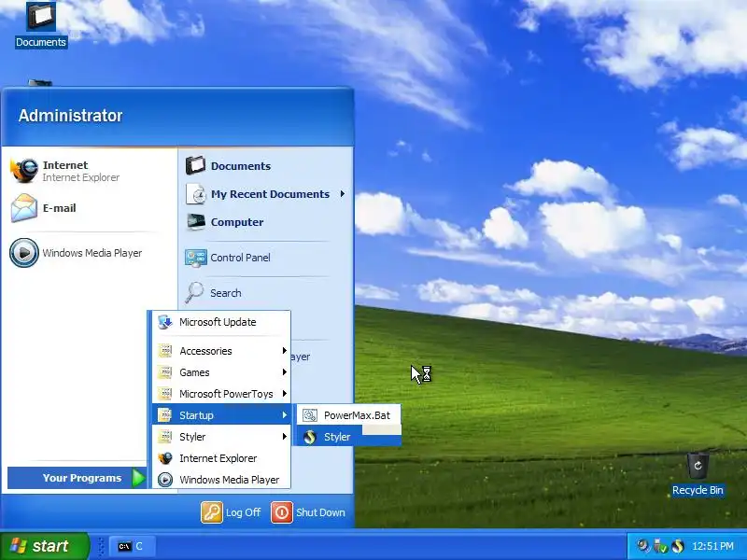Launch Internet Explorer from programs list

(221, 458)
